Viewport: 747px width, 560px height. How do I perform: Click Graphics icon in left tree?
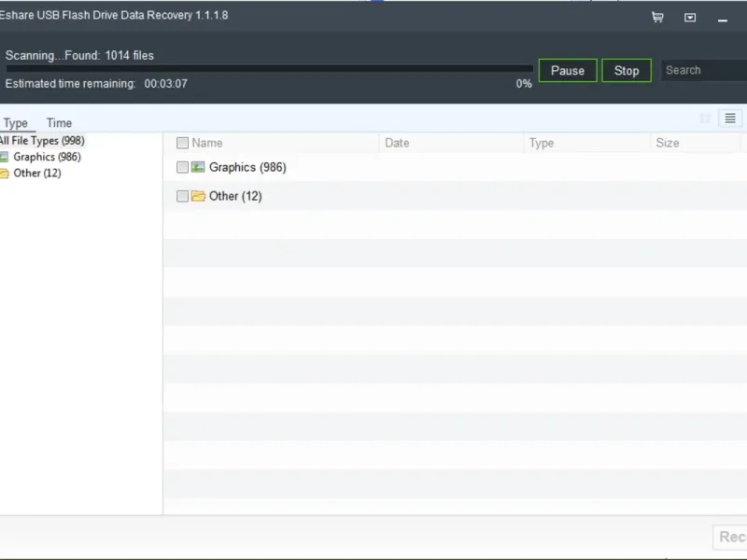tap(4, 157)
